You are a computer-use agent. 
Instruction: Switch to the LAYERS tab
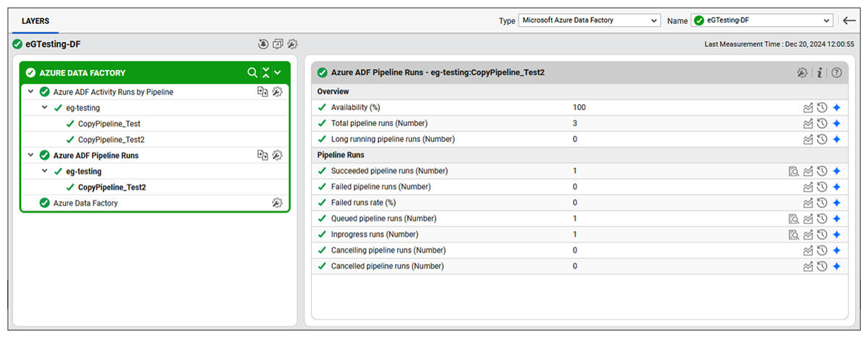(x=35, y=21)
